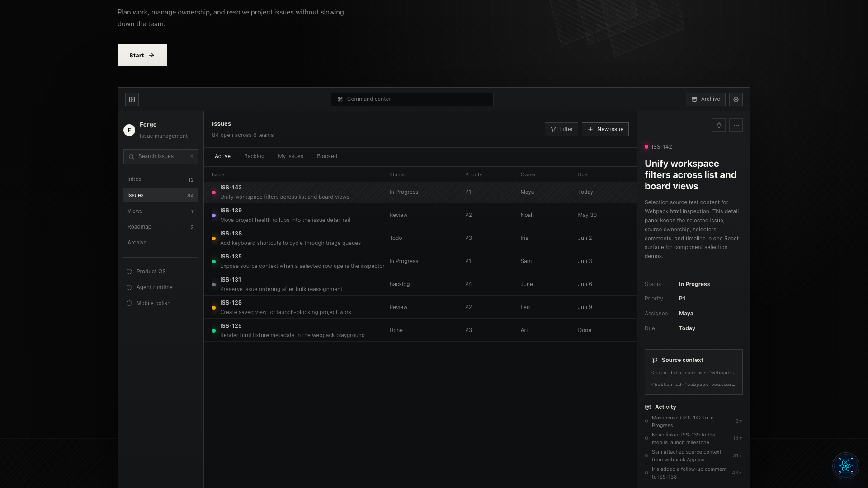Click the Maya assignee value in detail panel

coord(686,314)
